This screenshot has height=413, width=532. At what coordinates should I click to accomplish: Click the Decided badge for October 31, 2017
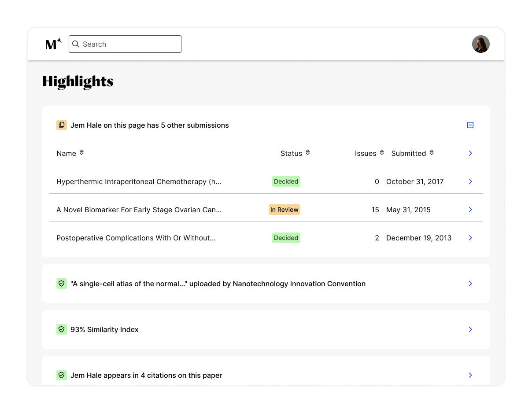pyautogui.click(x=286, y=181)
